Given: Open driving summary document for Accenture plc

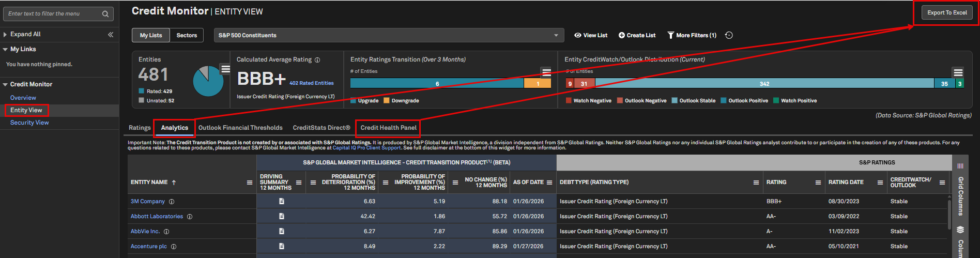Looking at the screenshot, I should 282,246.
